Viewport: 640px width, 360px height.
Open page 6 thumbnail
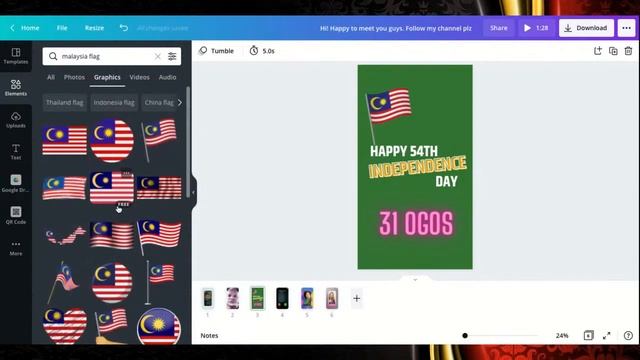coord(332,298)
